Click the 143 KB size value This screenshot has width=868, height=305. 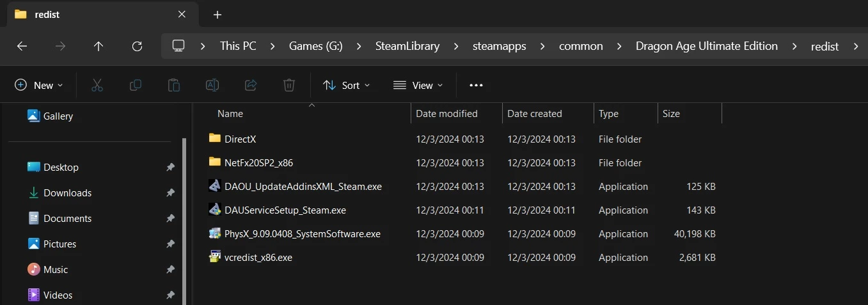(701, 210)
